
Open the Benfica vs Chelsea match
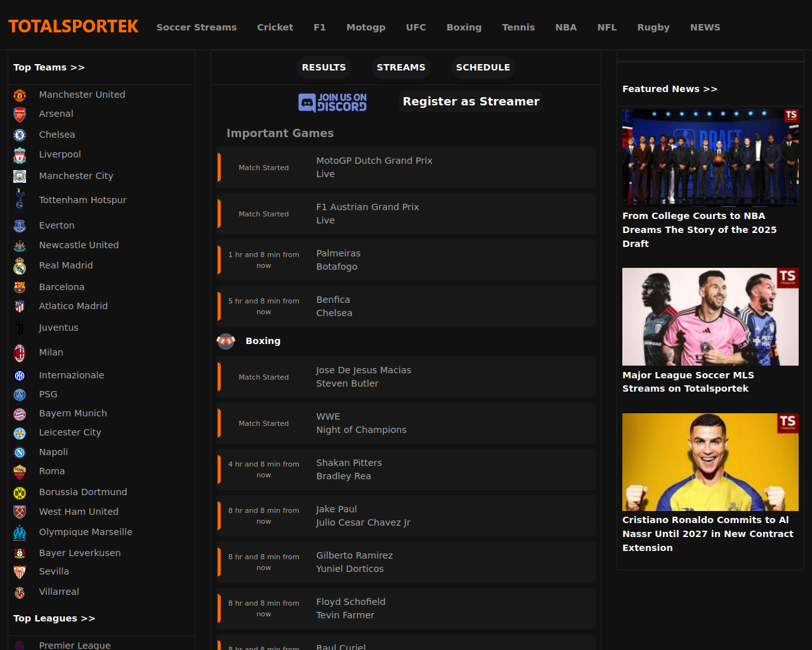click(x=406, y=307)
